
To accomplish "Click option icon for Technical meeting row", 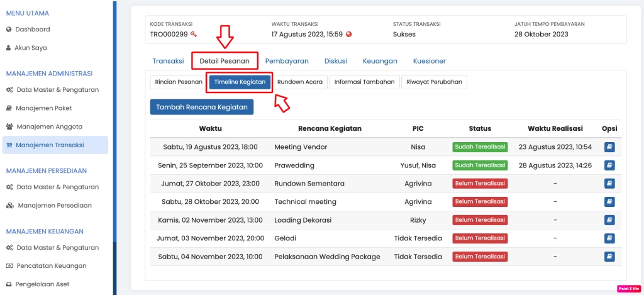I will click(x=609, y=202).
